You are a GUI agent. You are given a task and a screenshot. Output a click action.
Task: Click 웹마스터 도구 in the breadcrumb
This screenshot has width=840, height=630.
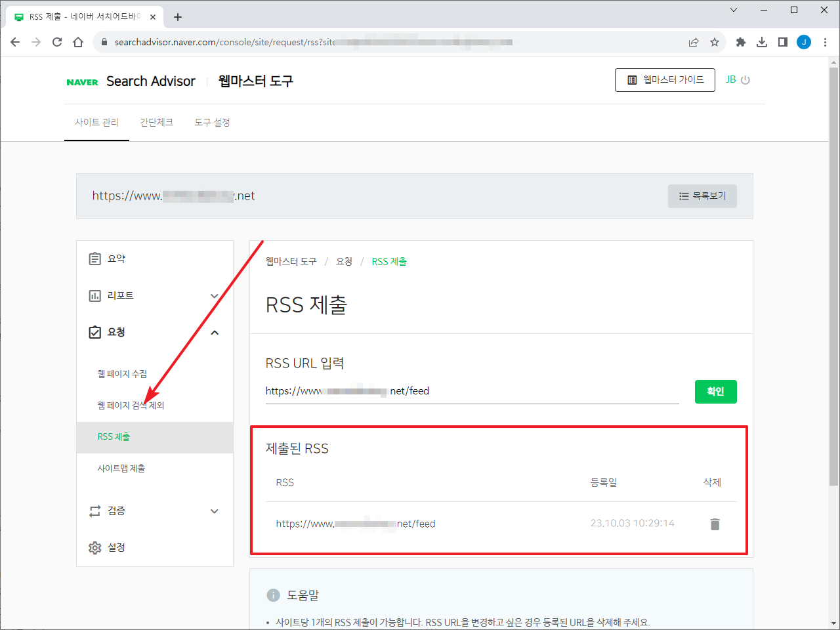(291, 261)
